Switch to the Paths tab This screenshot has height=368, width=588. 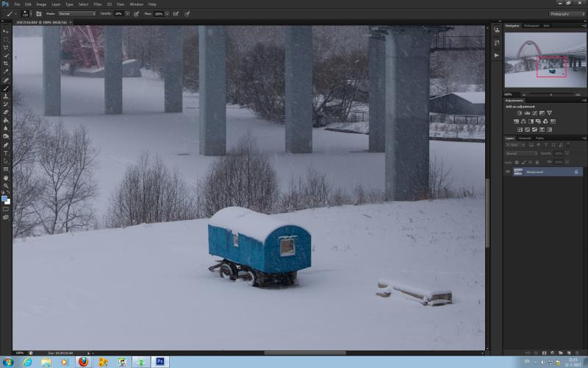(540, 138)
